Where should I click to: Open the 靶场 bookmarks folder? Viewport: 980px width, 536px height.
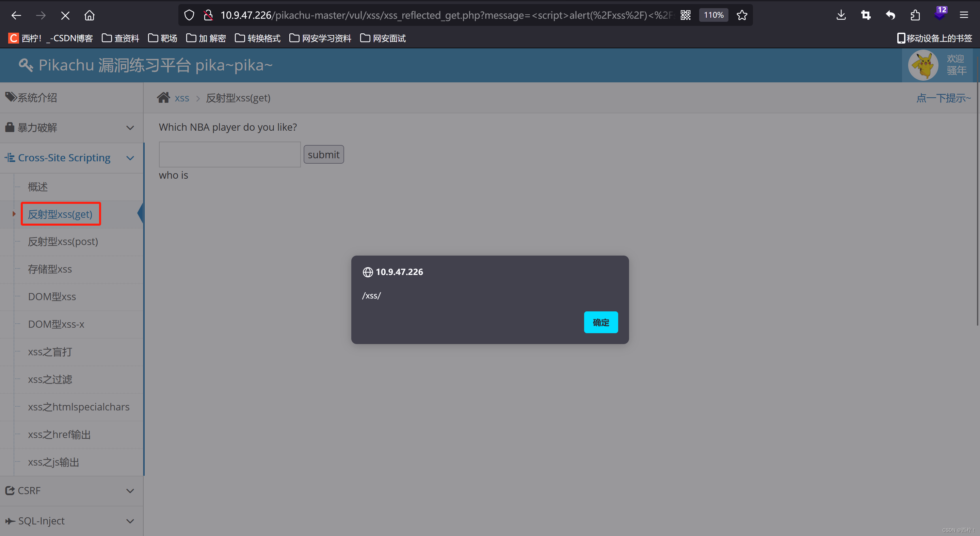(163, 38)
